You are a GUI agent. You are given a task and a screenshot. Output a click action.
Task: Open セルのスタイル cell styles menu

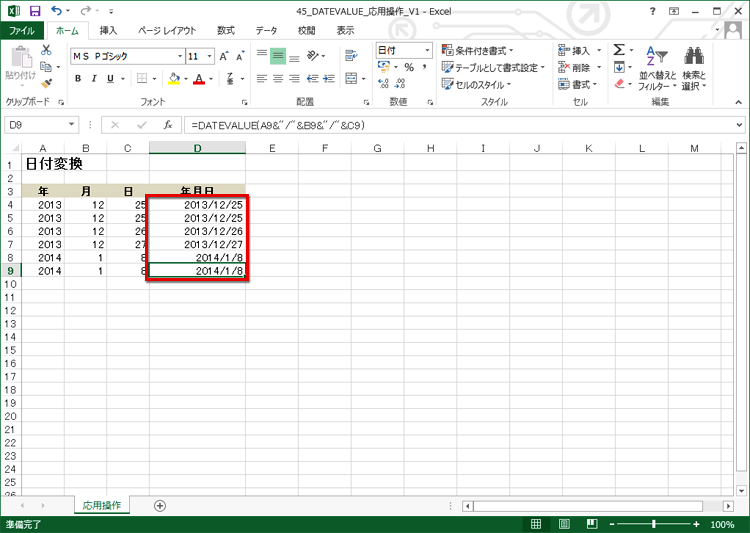476,85
